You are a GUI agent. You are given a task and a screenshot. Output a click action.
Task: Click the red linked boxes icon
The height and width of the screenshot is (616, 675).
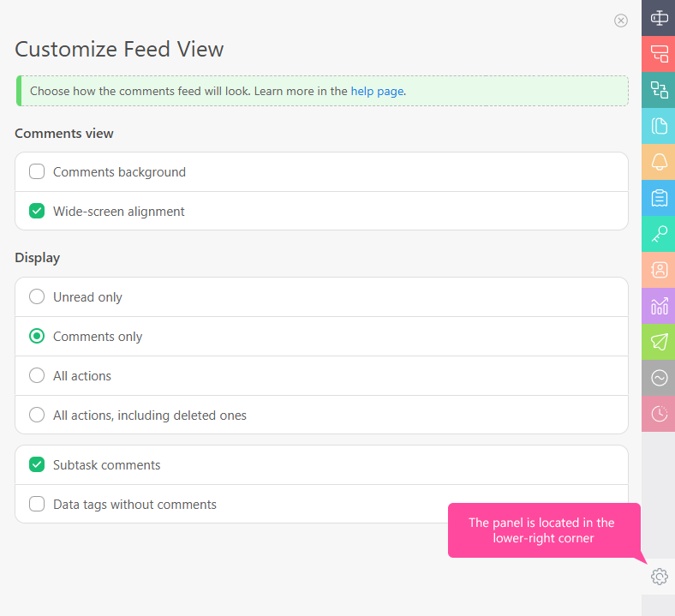click(659, 54)
